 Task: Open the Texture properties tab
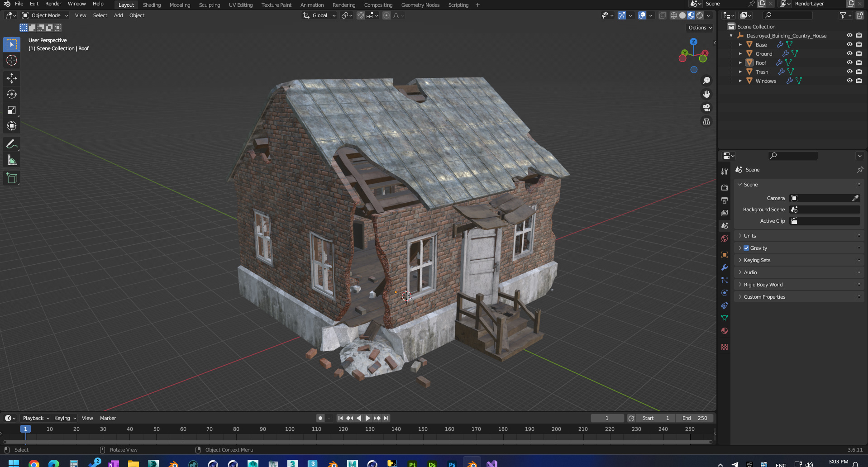click(x=725, y=347)
